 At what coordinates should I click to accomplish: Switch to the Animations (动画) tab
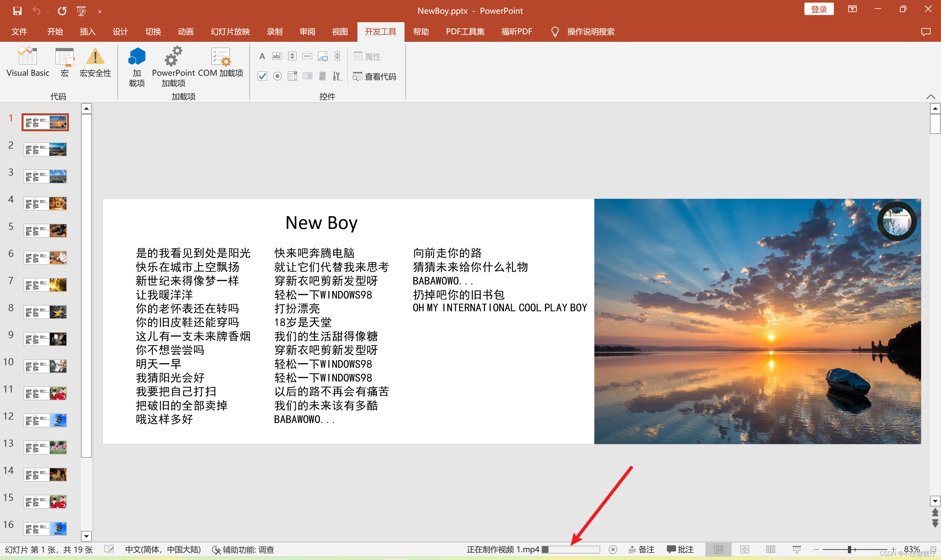point(185,32)
